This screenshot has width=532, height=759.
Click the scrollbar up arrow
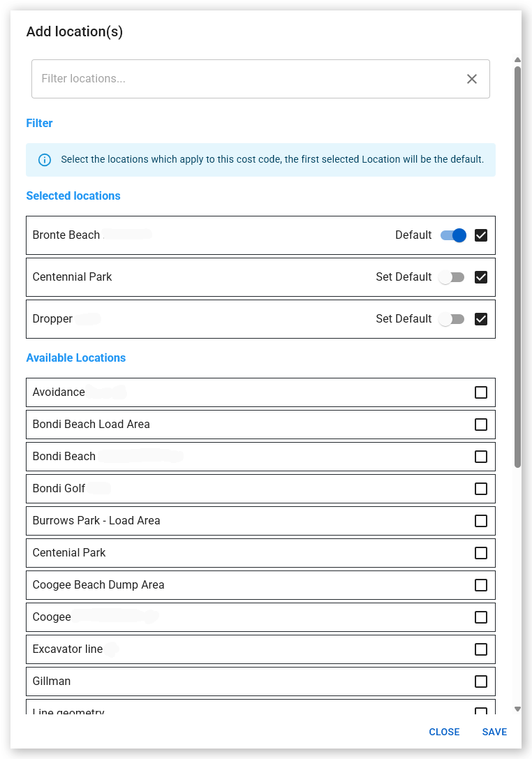517,60
